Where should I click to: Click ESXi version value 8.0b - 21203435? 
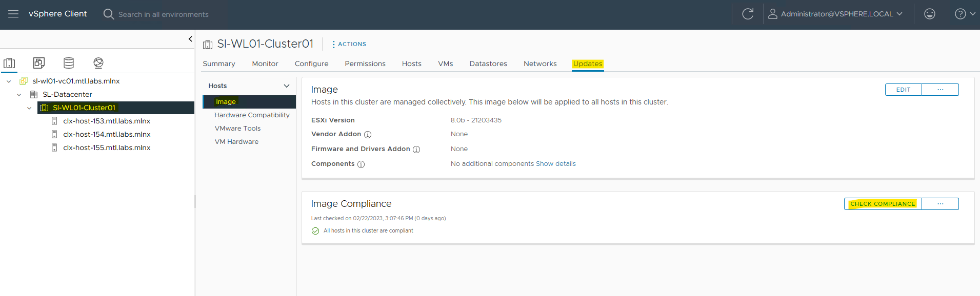pyautogui.click(x=476, y=120)
